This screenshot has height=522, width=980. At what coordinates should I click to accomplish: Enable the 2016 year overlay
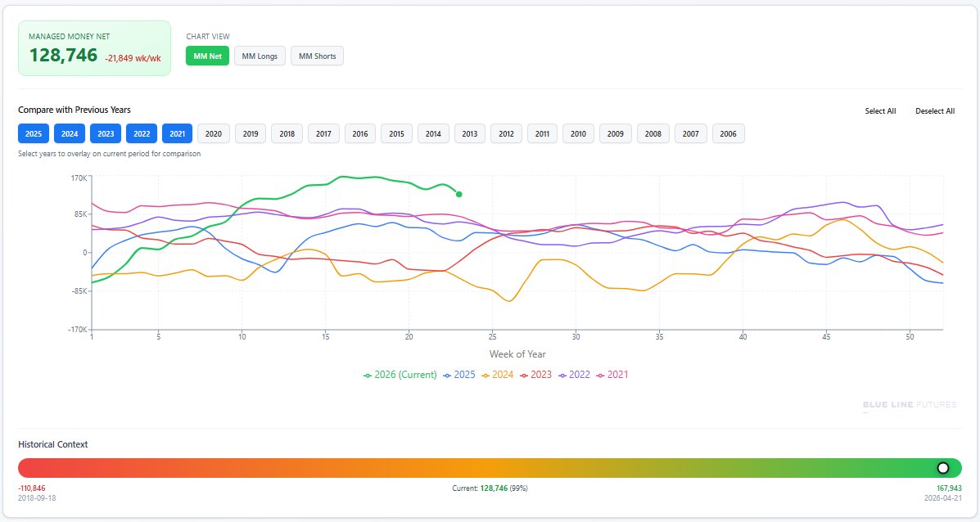click(x=360, y=133)
